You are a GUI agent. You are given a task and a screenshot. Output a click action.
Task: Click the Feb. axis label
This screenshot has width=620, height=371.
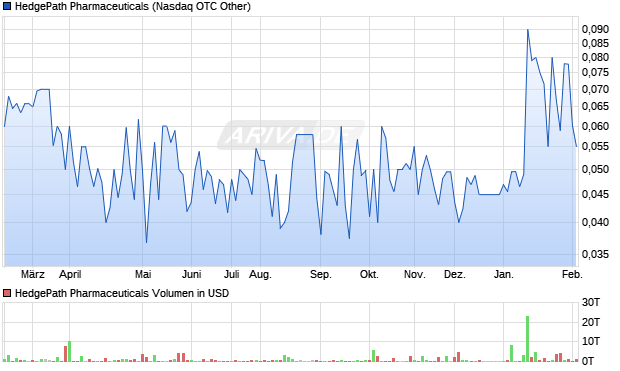coord(573,274)
